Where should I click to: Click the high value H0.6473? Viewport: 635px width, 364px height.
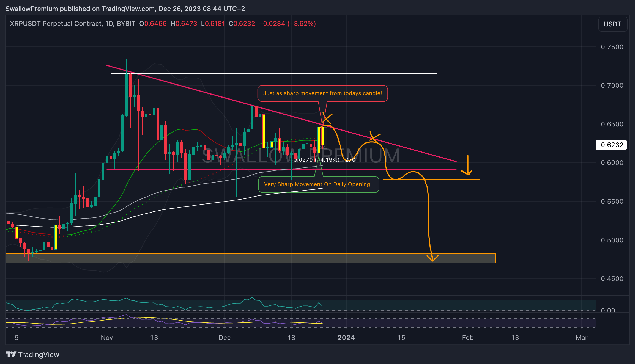click(x=184, y=24)
